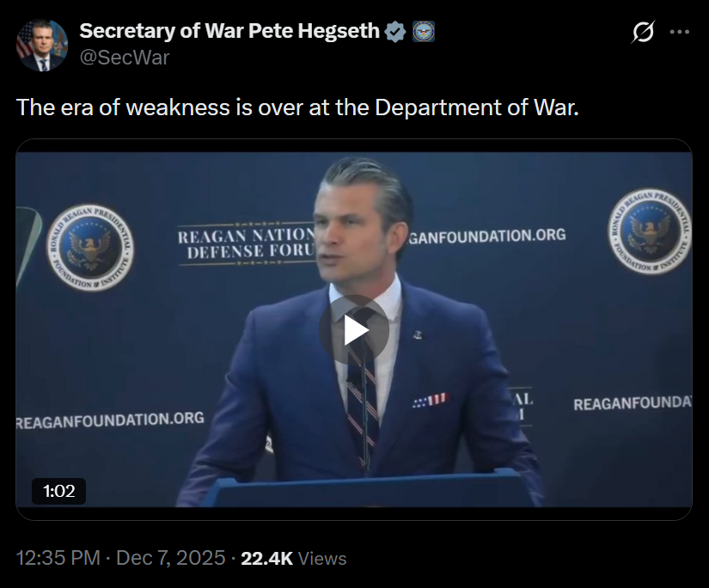This screenshot has height=588, width=709.
Task: Open the @SecWar handle link
Action: click(124, 58)
